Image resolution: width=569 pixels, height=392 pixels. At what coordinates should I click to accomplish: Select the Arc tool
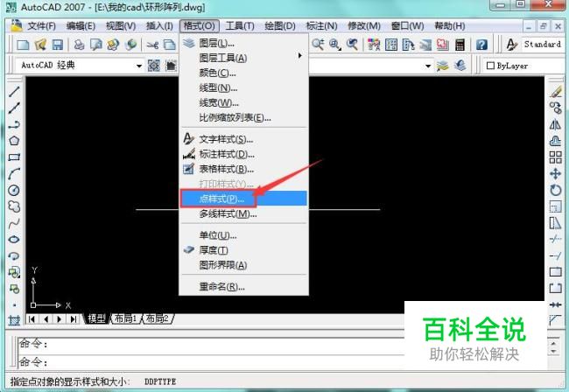tap(14, 174)
